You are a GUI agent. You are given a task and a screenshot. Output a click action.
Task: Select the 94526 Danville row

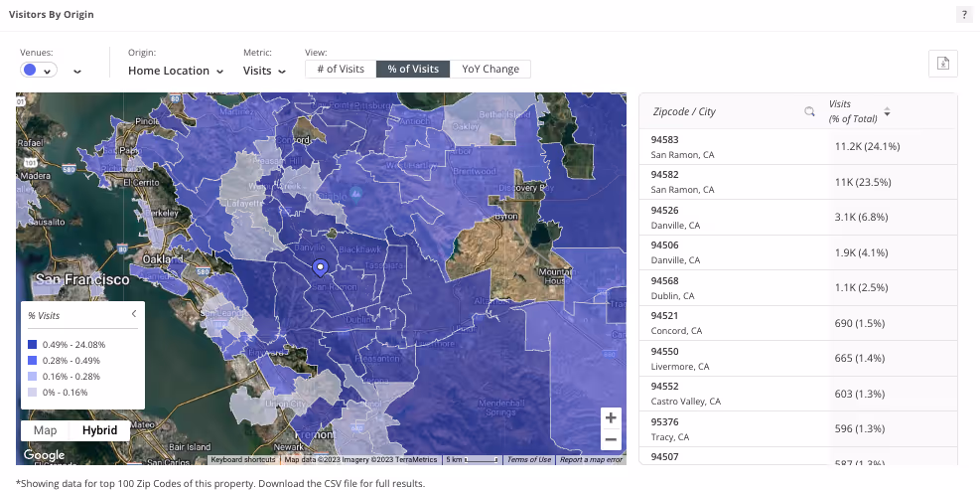click(x=798, y=218)
